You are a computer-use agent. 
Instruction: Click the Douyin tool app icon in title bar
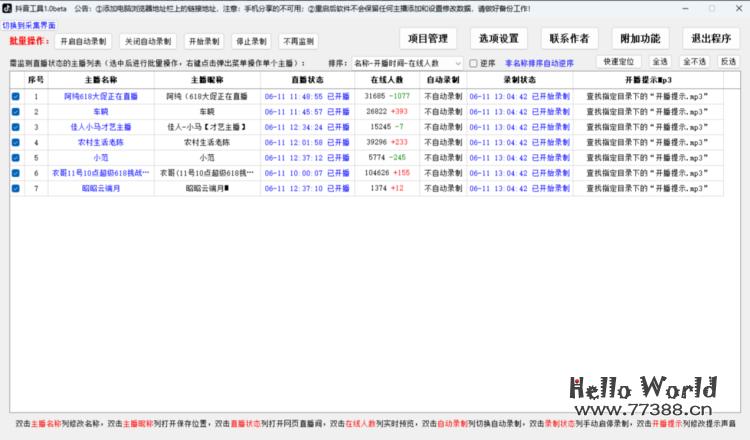coord(7,8)
